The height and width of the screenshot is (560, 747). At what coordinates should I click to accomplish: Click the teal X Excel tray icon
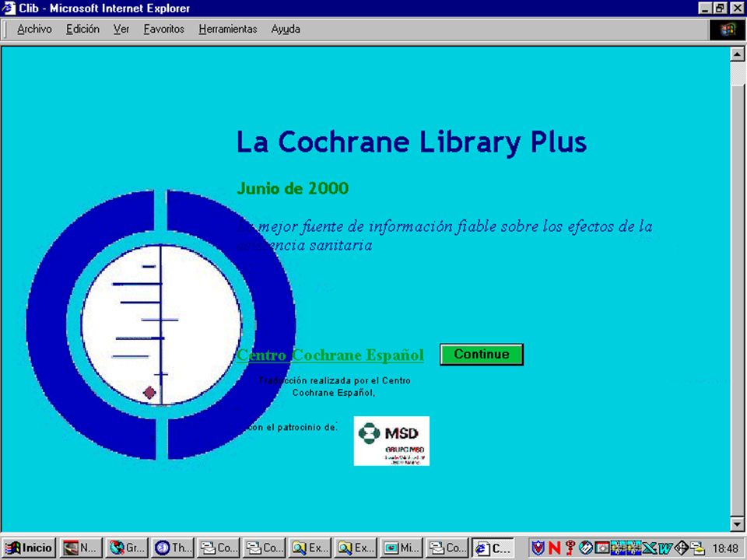[649, 548]
